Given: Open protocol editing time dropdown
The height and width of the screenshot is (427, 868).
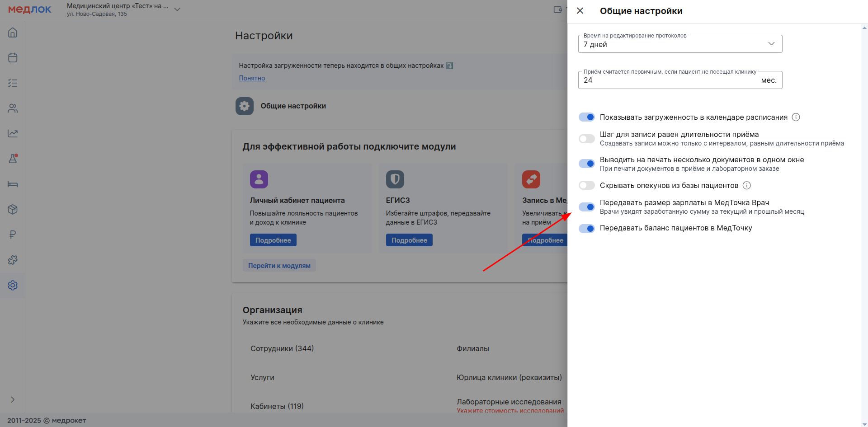Looking at the screenshot, I should pyautogui.click(x=680, y=44).
